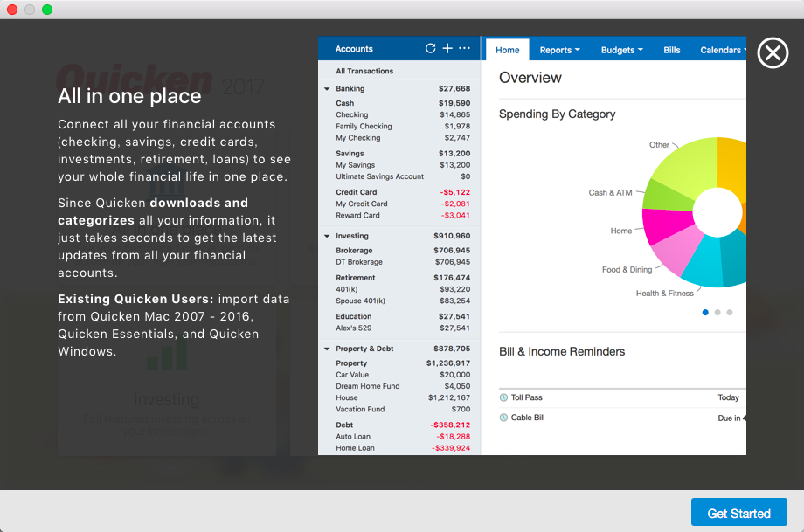Select All Transactions in sidebar
The image size is (804, 532).
pos(399,72)
